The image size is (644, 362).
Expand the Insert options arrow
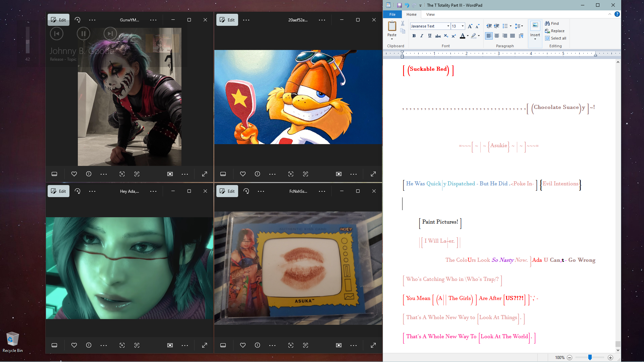535,39
